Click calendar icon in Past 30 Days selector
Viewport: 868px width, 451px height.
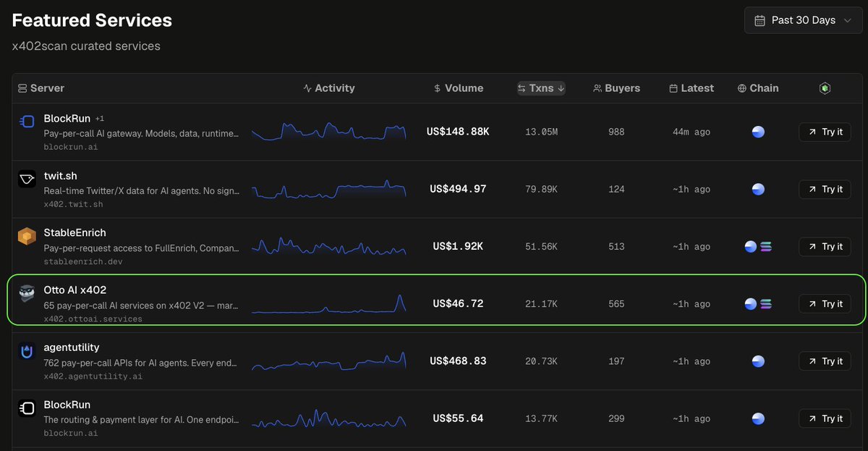(x=759, y=20)
